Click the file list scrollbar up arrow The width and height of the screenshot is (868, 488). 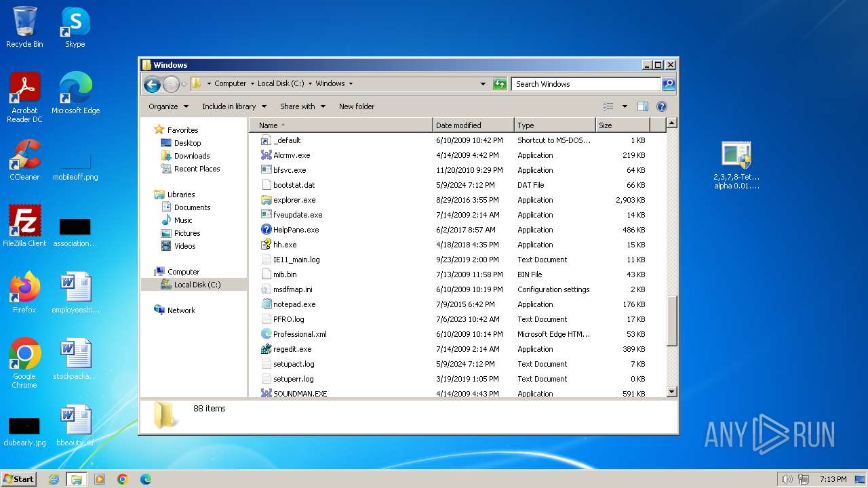click(x=672, y=123)
